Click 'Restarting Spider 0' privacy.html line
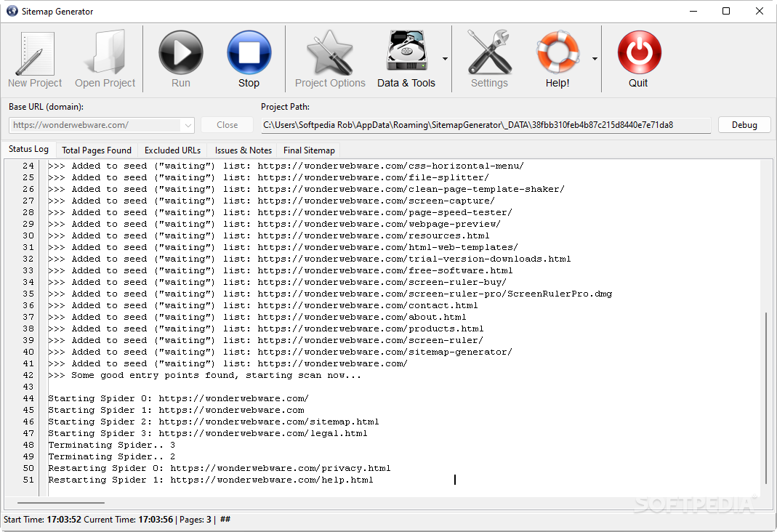Viewport: 777px width, 532px height. tap(219, 469)
